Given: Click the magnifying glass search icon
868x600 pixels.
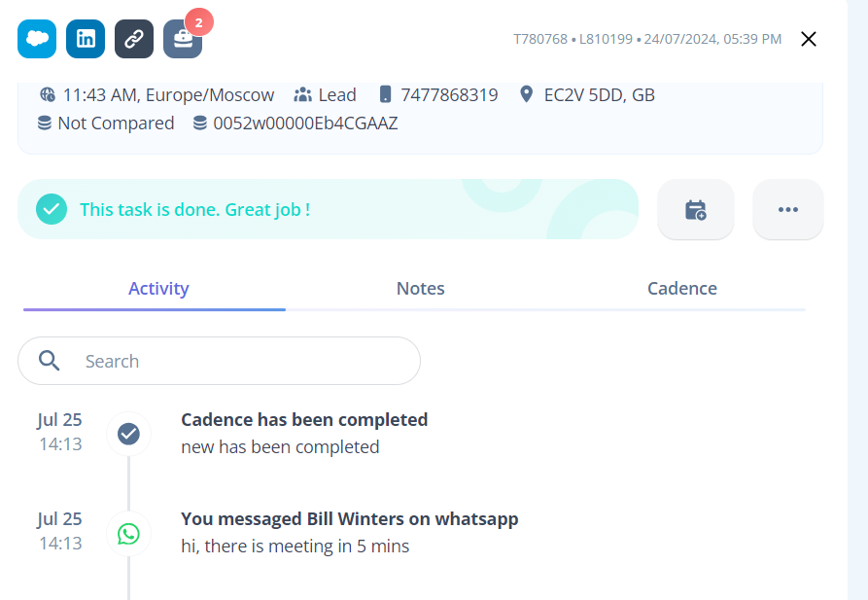Looking at the screenshot, I should coord(50,361).
